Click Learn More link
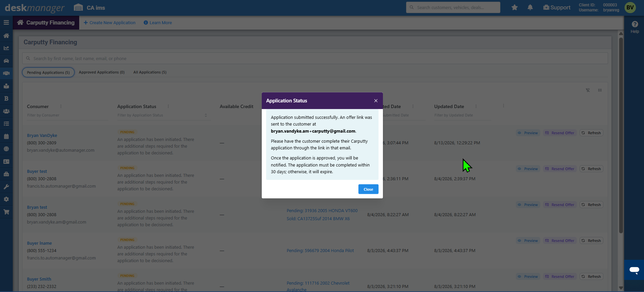 [x=158, y=23]
